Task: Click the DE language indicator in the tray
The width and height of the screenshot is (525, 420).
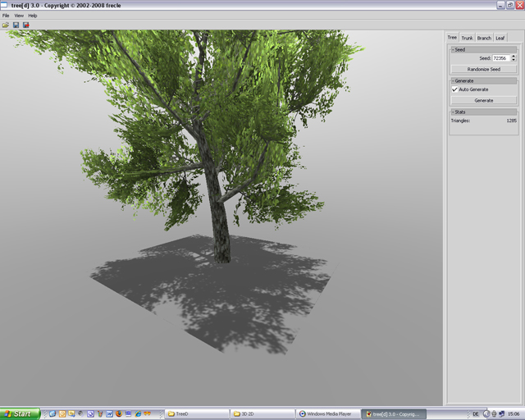Action: [x=476, y=414]
